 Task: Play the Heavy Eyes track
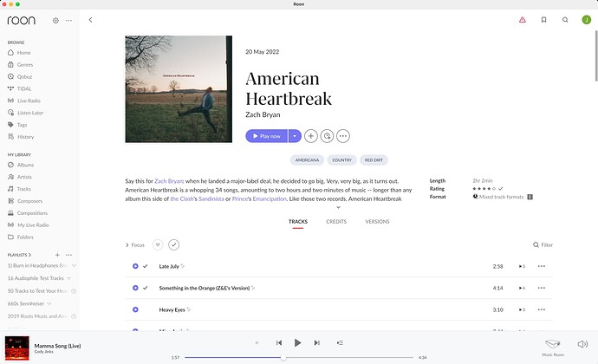coord(135,309)
